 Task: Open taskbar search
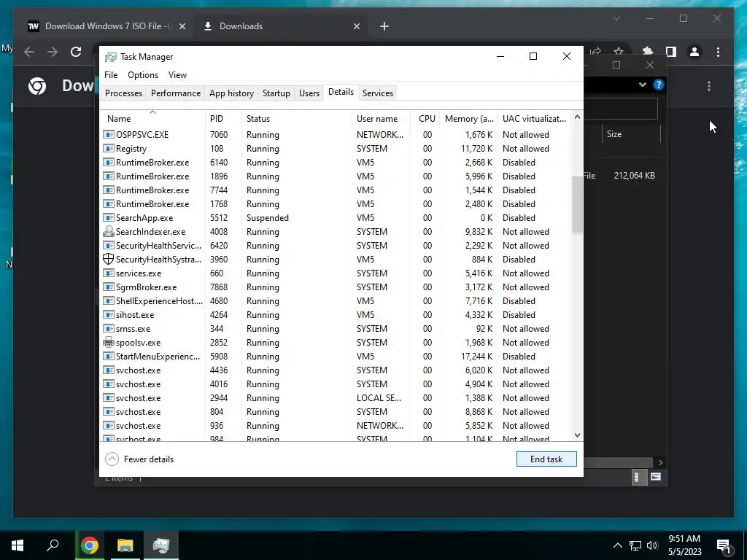pos(53,545)
